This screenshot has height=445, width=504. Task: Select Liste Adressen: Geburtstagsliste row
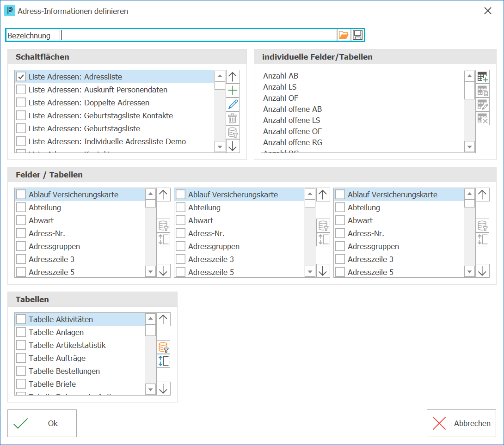click(115, 128)
